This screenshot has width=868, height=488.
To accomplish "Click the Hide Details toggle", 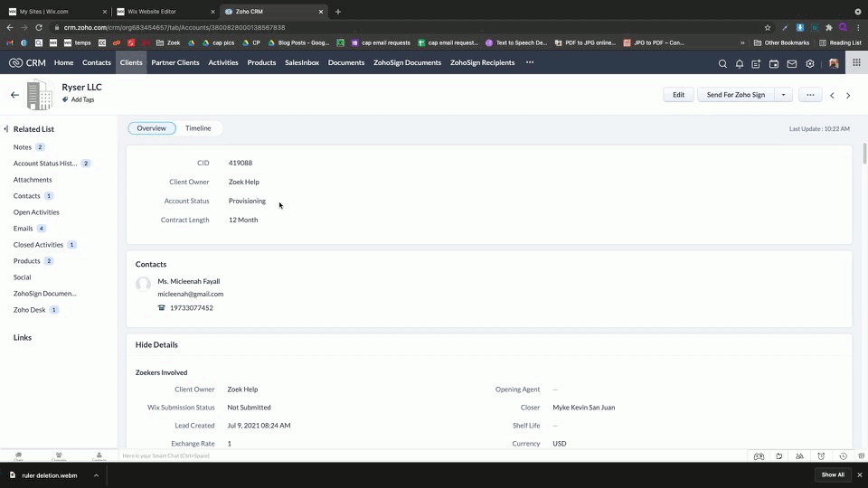I will pos(156,344).
